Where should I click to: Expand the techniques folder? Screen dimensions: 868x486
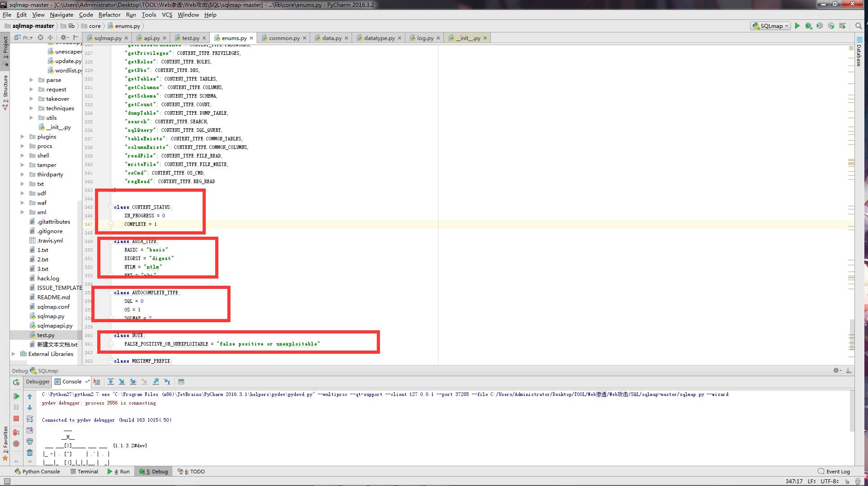point(31,108)
